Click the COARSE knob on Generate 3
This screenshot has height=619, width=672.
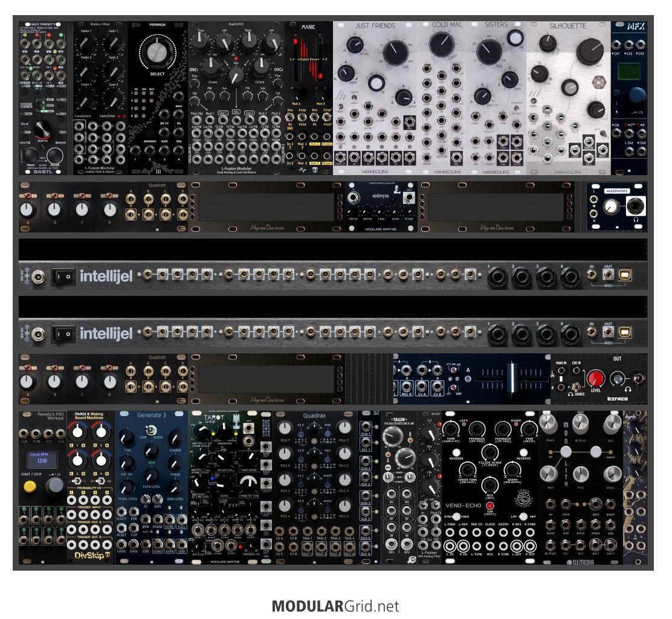(175, 438)
